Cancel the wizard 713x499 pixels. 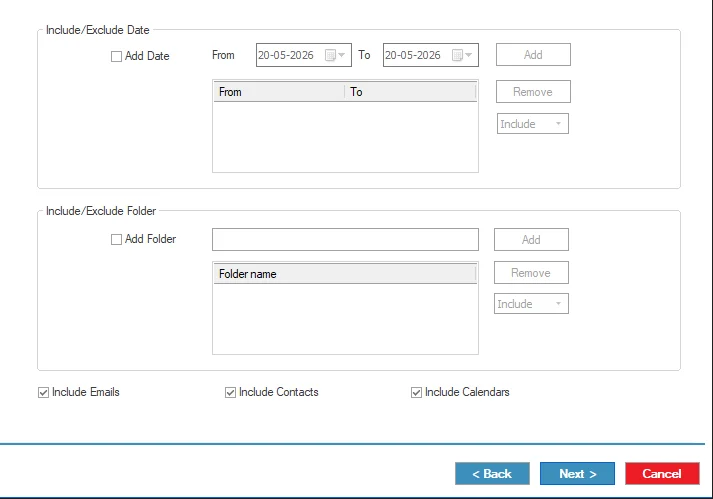pyautogui.click(x=662, y=474)
